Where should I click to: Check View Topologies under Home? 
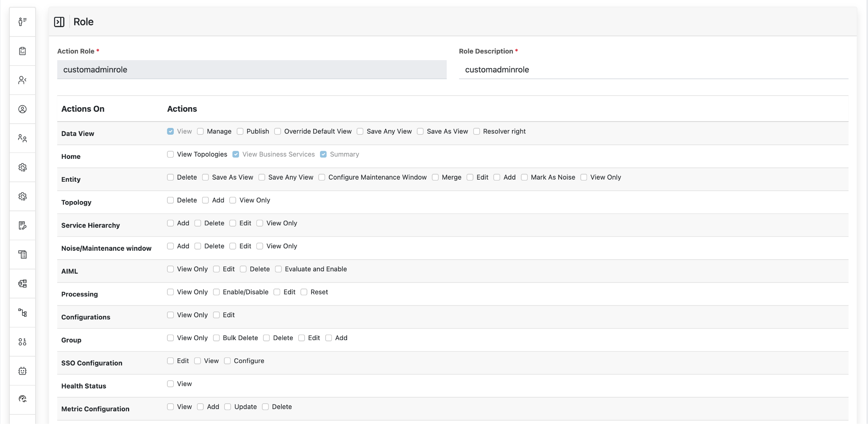click(170, 154)
